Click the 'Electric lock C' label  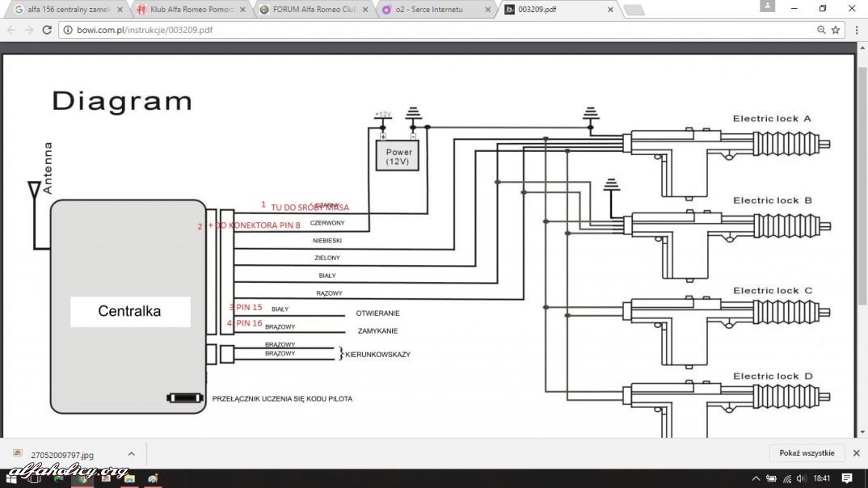click(773, 291)
